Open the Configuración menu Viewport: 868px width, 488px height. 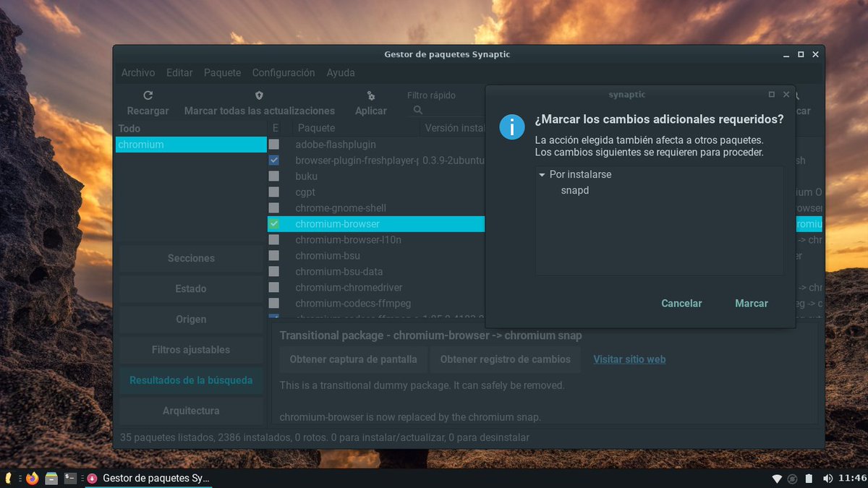point(284,73)
